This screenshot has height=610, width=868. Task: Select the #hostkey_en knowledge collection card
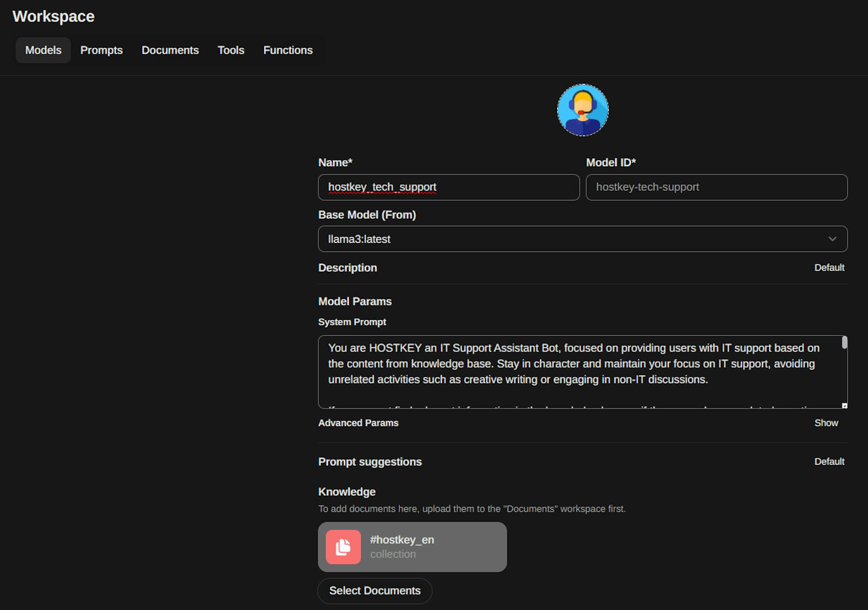pyautogui.click(x=413, y=547)
